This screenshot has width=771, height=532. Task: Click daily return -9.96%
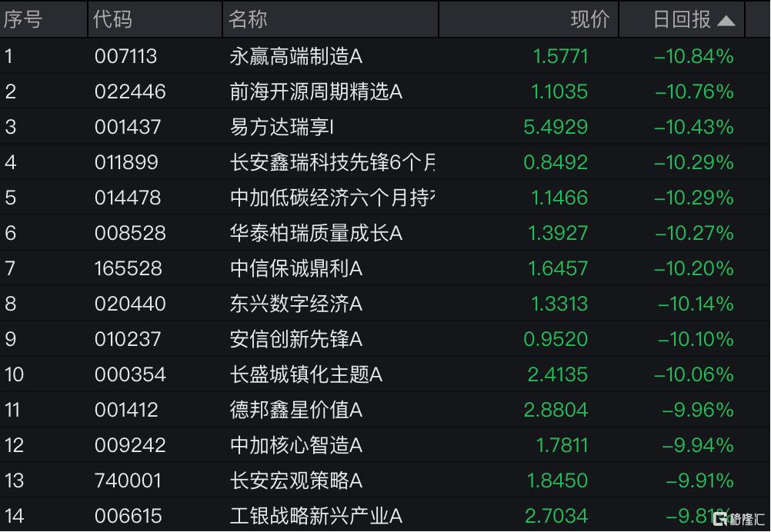[x=698, y=411]
